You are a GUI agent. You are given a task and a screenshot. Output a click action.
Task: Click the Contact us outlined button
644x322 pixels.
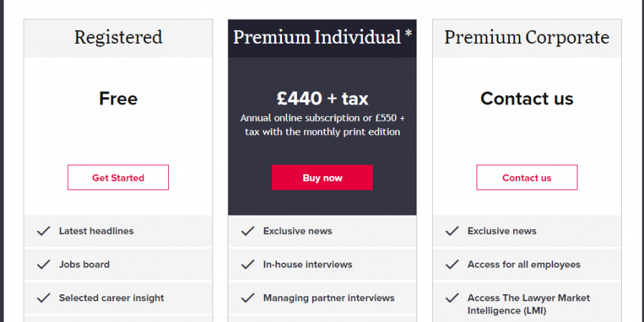click(x=527, y=177)
